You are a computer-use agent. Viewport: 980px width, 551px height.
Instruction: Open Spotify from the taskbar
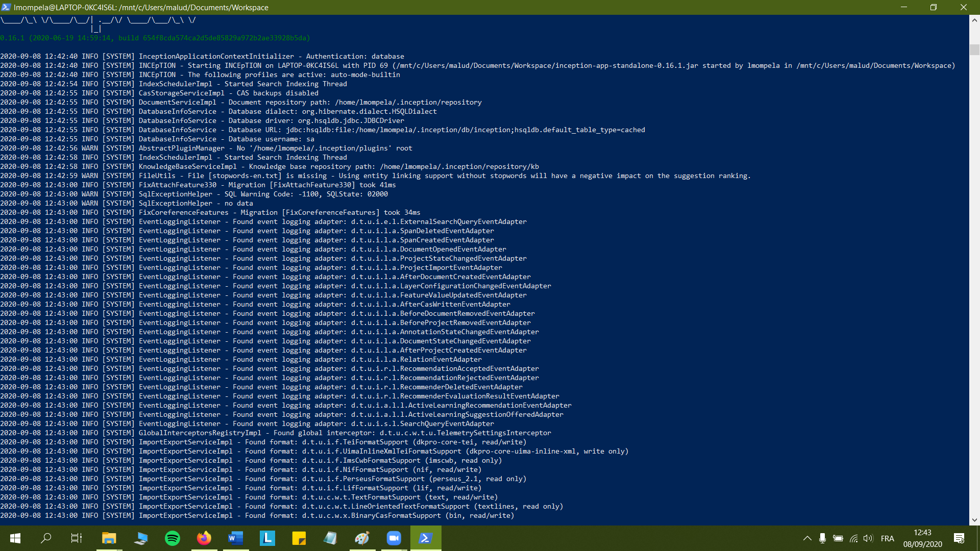173,538
